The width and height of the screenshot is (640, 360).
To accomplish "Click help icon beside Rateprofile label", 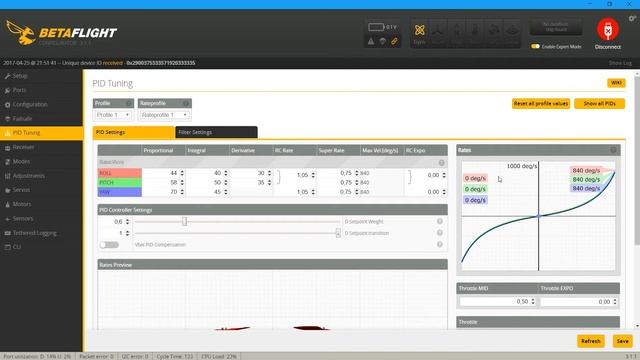I will point(186,103).
